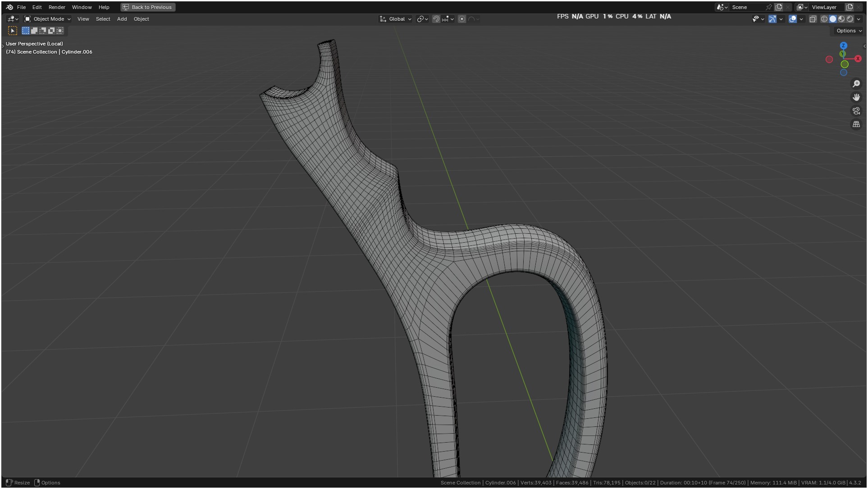This screenshot has height=489, width=868.
Task: Switch to rendered viewport shading
Action: click(x=850, y=19)
